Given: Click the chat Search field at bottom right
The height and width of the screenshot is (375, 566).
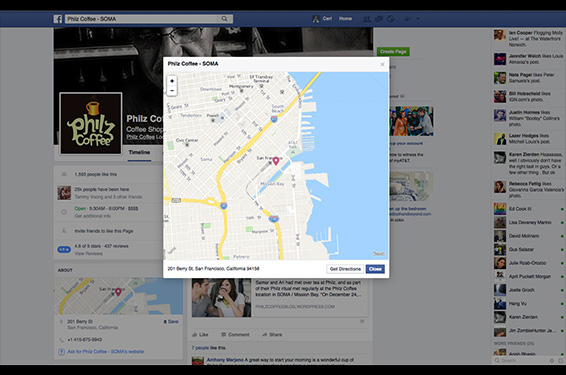Looking at the screenshot, I should point(520,361).
